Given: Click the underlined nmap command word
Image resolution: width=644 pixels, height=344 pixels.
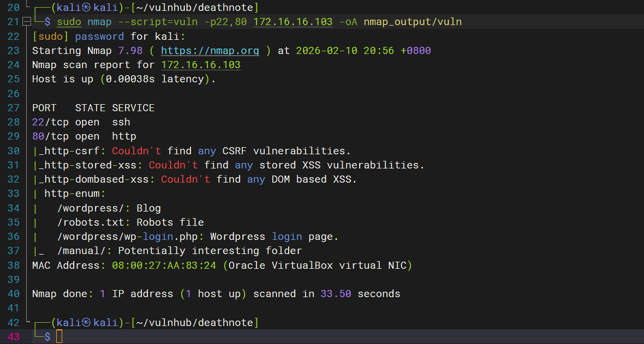Looking at the screenshot, I should [x=99, y=22].
